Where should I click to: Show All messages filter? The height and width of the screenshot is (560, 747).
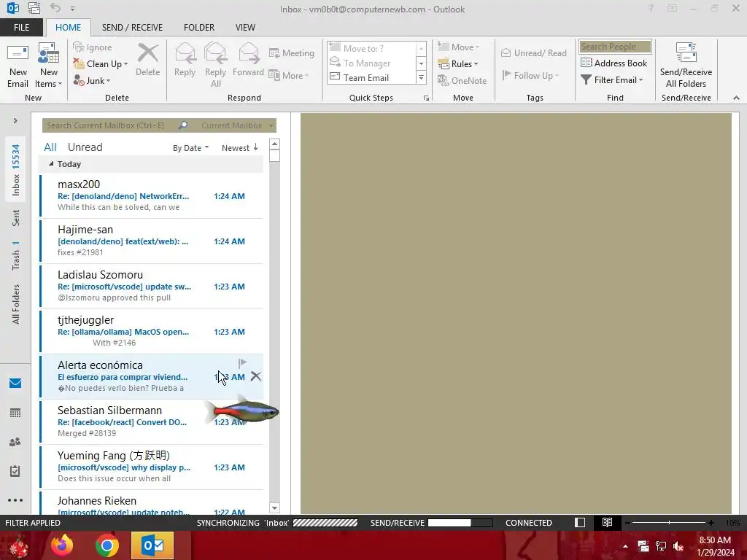[50, 147]
